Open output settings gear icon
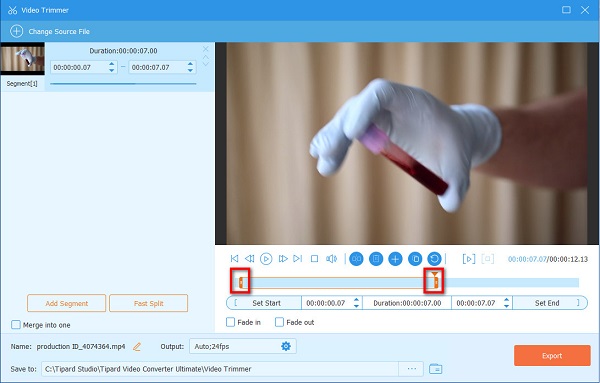The height and width of the screenshot is (383, 600). click(x=286, y=346)
